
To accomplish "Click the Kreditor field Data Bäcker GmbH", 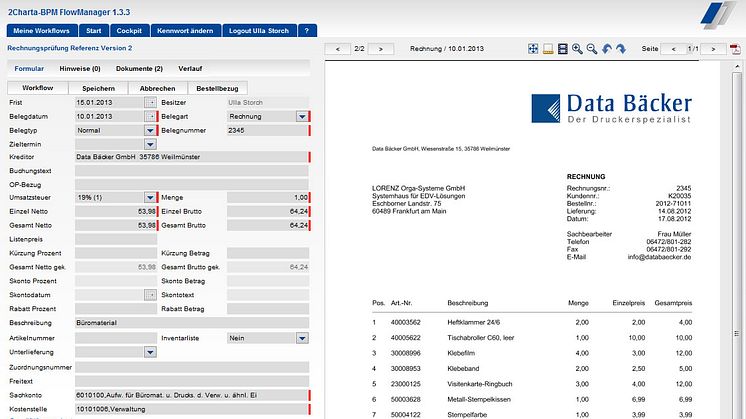I will [192, 157].
